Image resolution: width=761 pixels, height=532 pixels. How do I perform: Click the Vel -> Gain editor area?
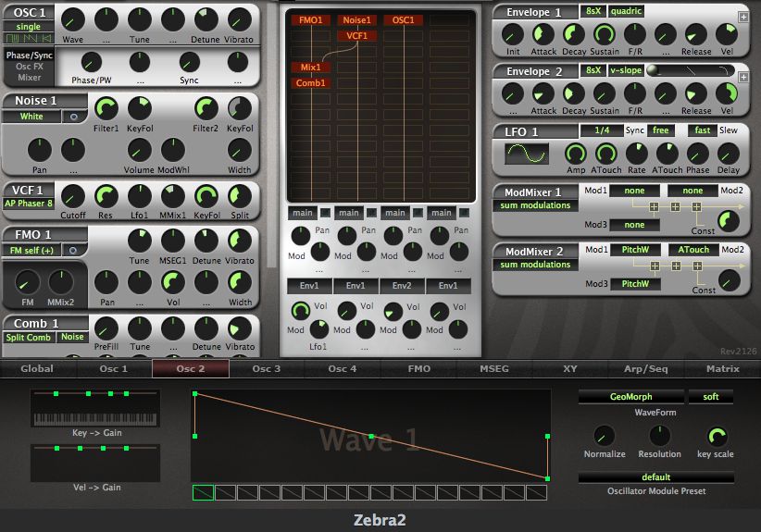click(95, 464)
